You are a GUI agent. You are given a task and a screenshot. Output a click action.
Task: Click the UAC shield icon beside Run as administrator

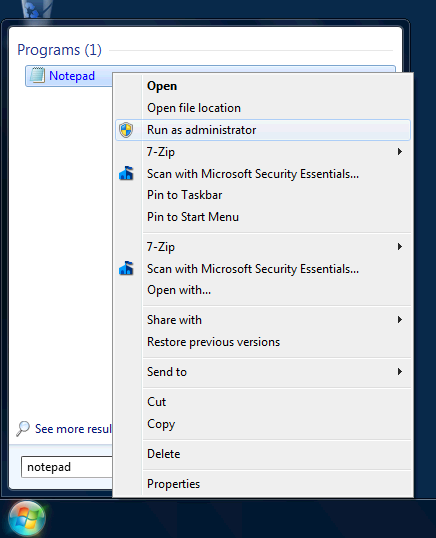click(x=126, y=130)
